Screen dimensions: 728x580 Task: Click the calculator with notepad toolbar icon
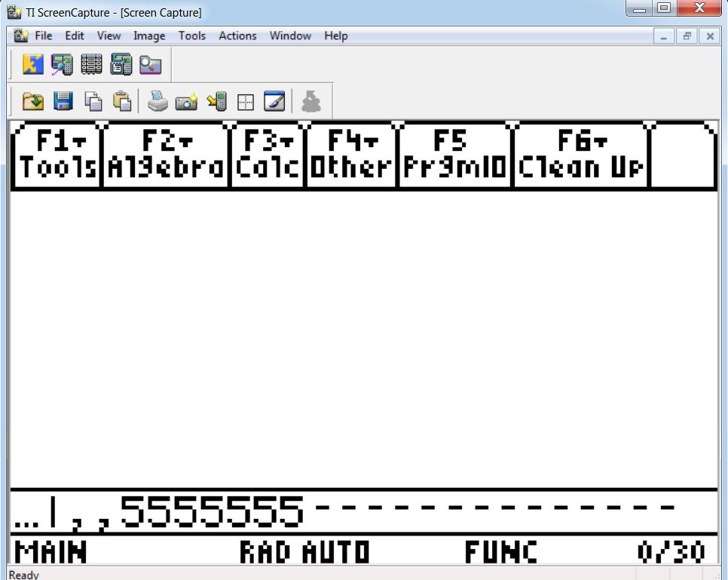[x=121, y=64]
